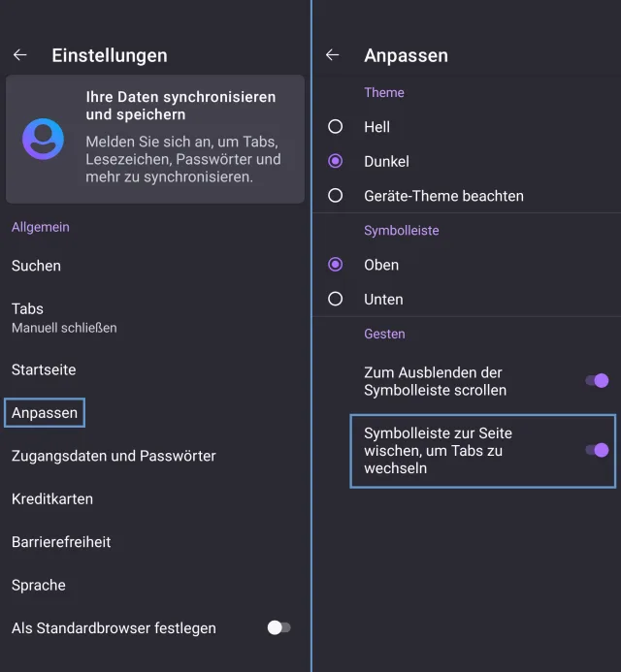Toggle Als Standardbrowser festlegen switch
This screenshot has height=672, width=621.
click(278, 627)
